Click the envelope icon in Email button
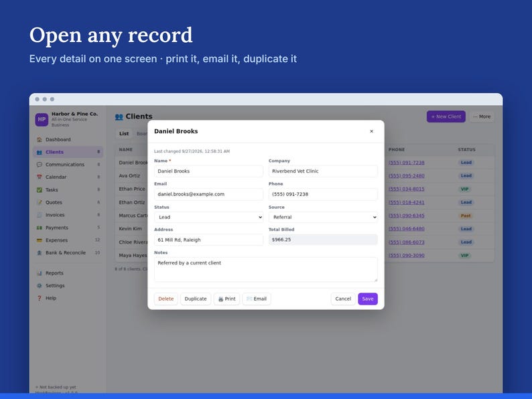 (249, 299)
